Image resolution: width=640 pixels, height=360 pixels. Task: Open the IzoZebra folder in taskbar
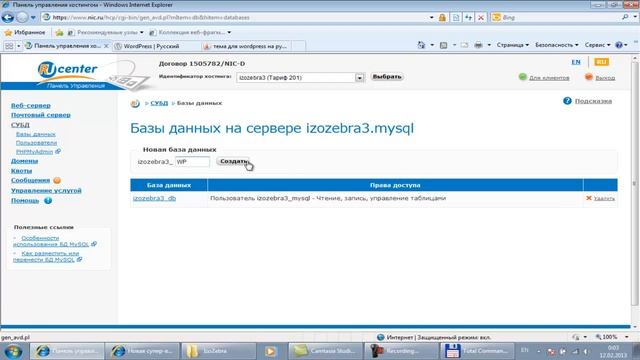[219, 351]
